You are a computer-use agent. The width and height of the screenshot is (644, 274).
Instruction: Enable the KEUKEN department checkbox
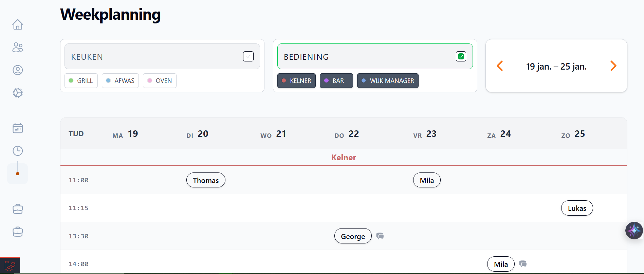pos(248,56)
